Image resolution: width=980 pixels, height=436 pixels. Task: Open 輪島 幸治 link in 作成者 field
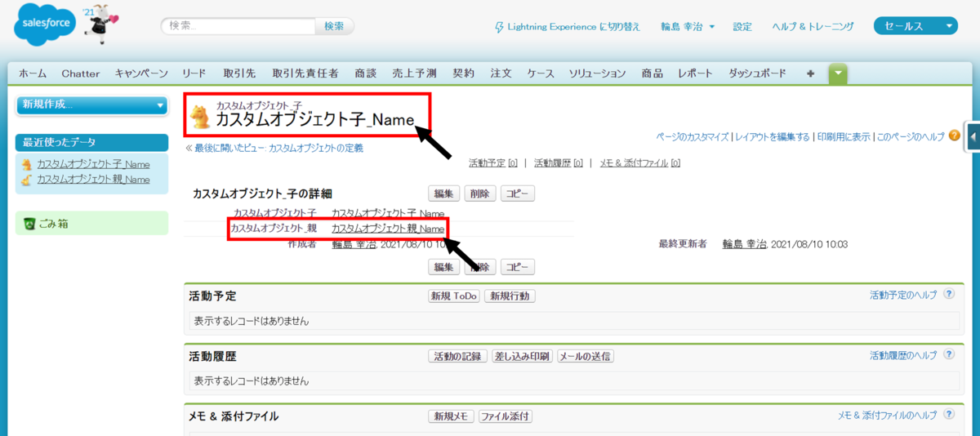click(x=354, y=244)
